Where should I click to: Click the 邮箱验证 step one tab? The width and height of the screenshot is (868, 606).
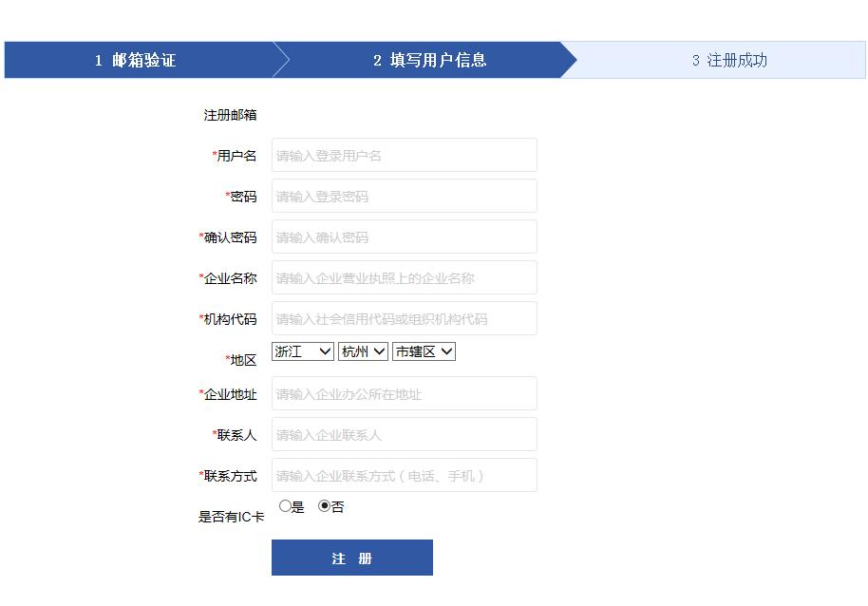click(x=136, y=60)
